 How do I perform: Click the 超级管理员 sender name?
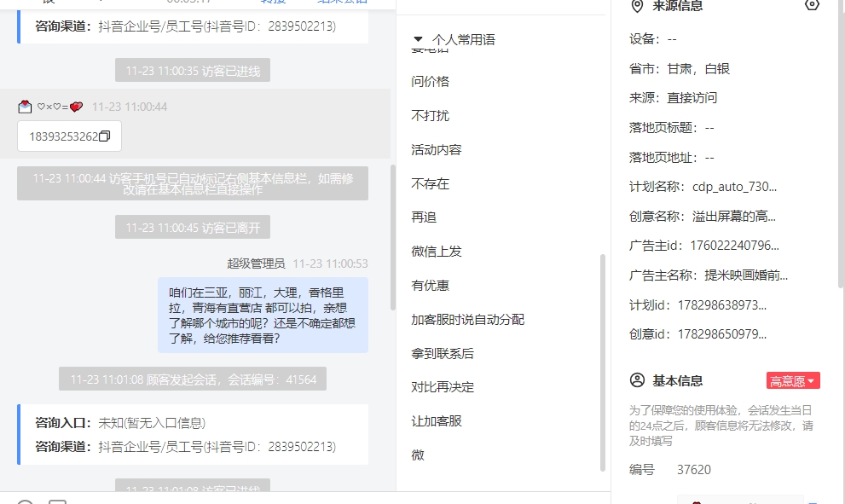point(256,264)
